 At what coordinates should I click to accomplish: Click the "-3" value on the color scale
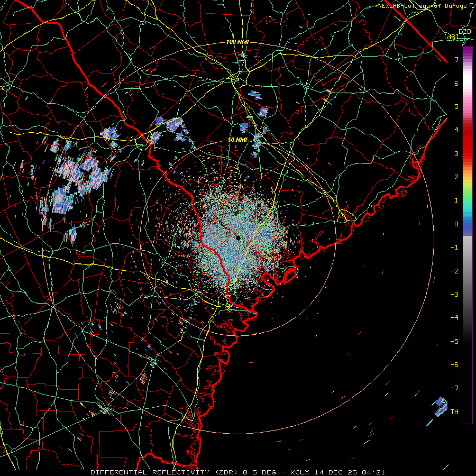(454, 295)
